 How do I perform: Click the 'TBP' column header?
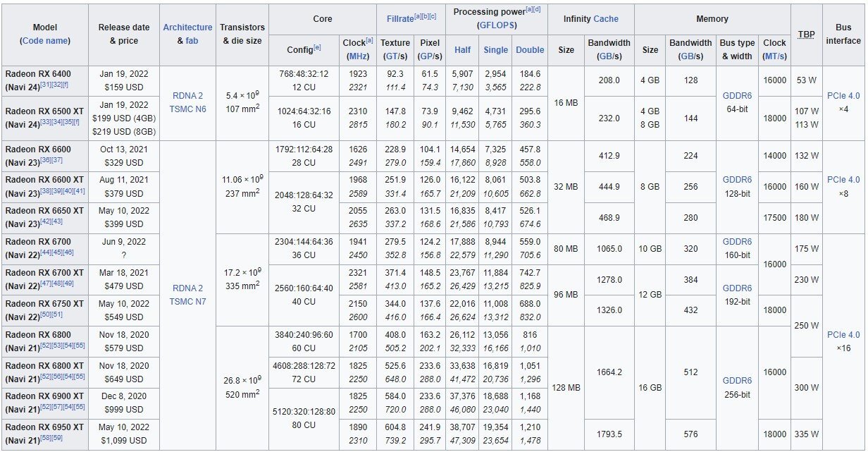tap(807, 34)
